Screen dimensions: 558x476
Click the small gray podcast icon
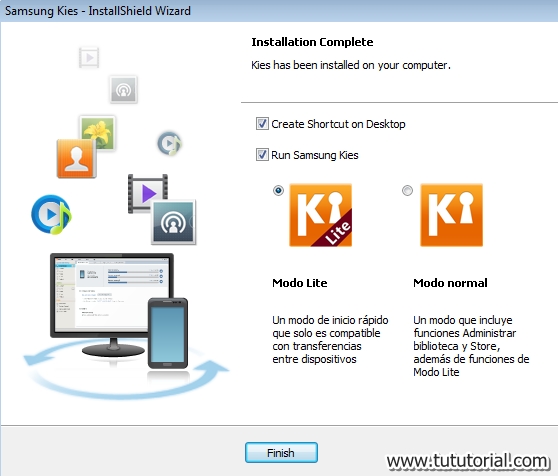(x=123, y=90)
